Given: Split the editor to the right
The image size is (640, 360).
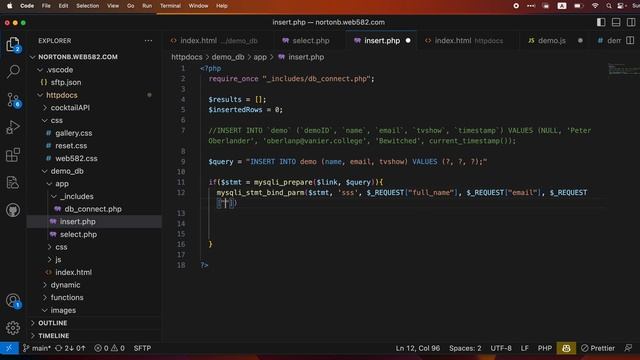Looking at the screenshot, I should click(630, 40).
